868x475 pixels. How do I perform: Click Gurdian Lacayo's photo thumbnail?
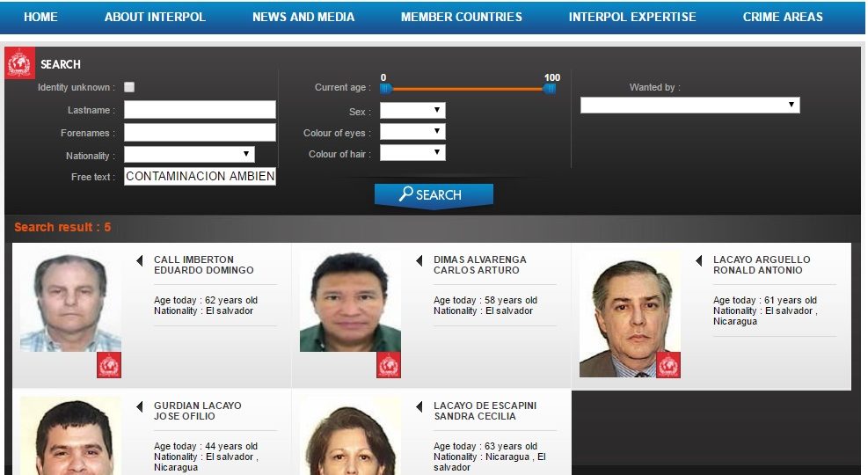[x=70, y=436]
